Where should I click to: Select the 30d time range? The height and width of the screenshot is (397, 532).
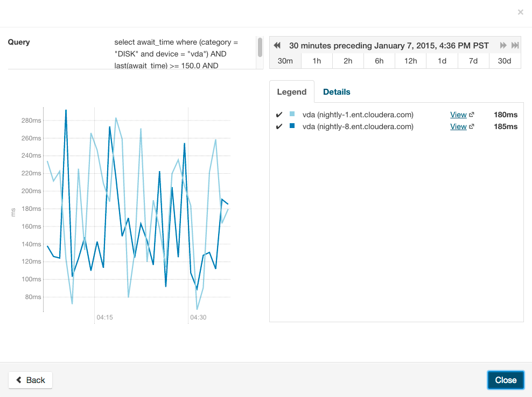coord(505,61)
